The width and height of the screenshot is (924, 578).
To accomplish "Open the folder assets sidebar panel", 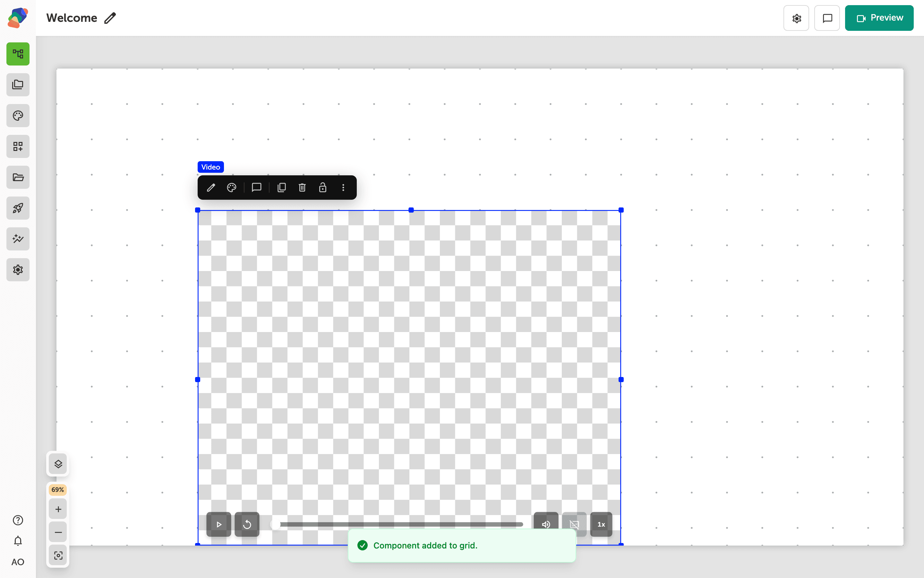I will (18, 177).
